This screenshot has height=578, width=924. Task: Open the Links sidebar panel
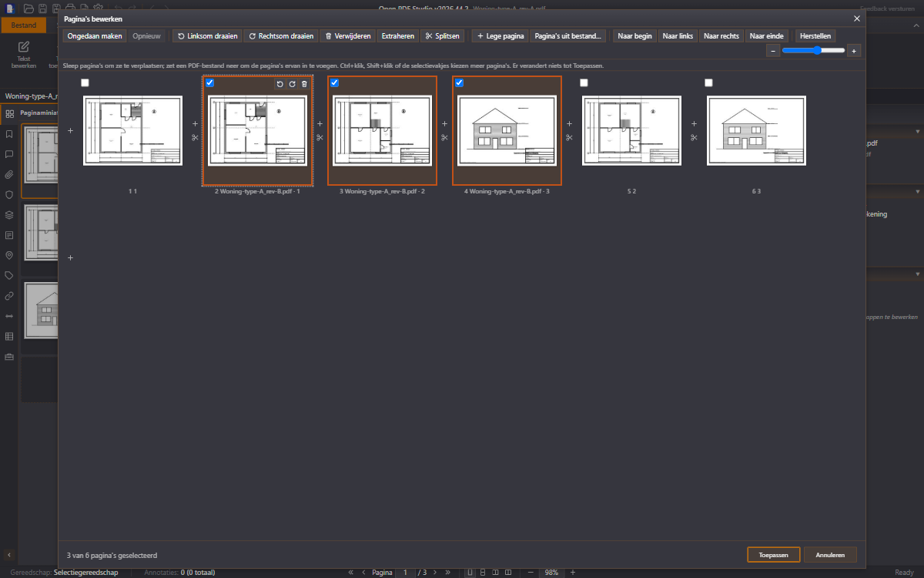pyautogui.click(x=9, y=295)
